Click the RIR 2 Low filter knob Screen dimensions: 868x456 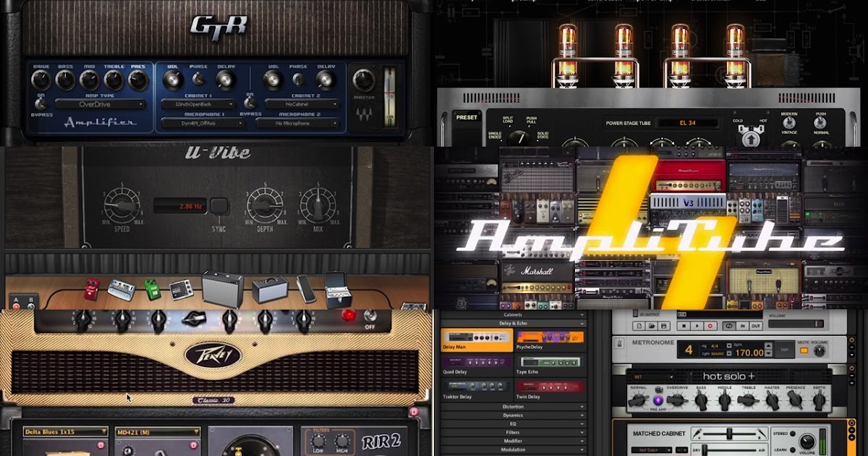tap(319, 442)
